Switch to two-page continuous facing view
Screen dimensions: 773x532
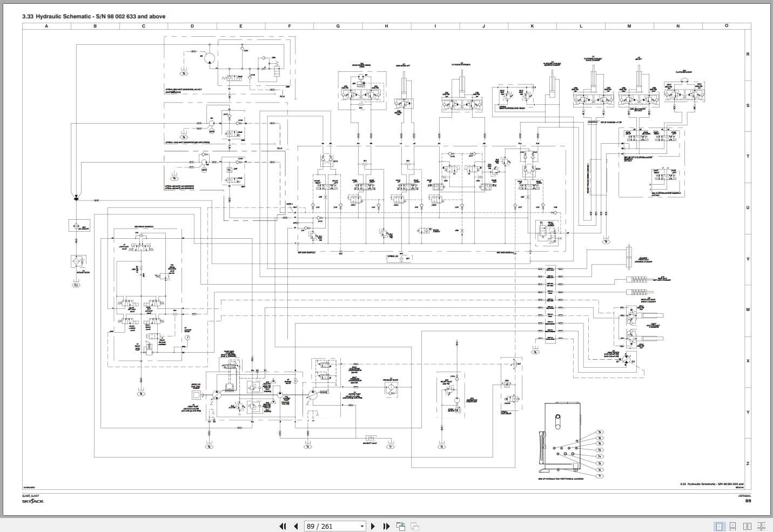tap(762, 526)
